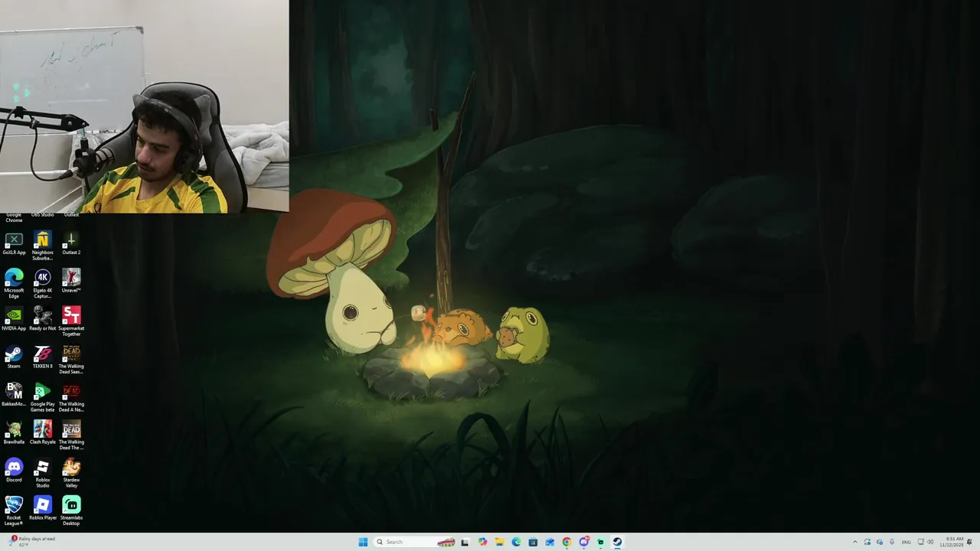The width and height of the screenshot is (980, 551).
Task: Open the notification bell in the taskbar
Action: pyautogui.click(x=970, y=542)
